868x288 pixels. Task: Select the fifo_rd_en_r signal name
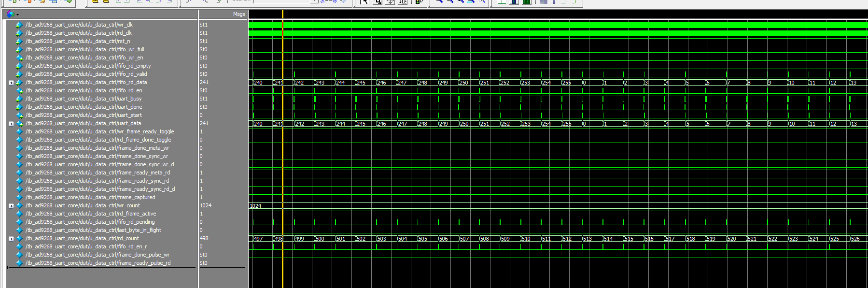[x=86, y=246]
